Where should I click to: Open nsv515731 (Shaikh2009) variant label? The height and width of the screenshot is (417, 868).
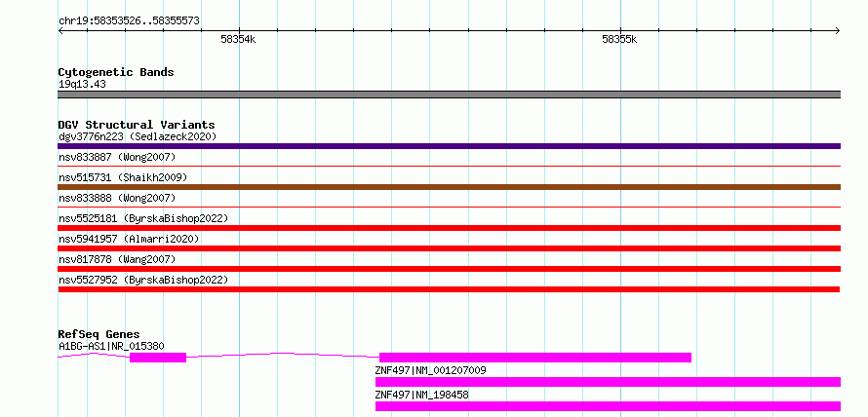(x=123, y=177)
